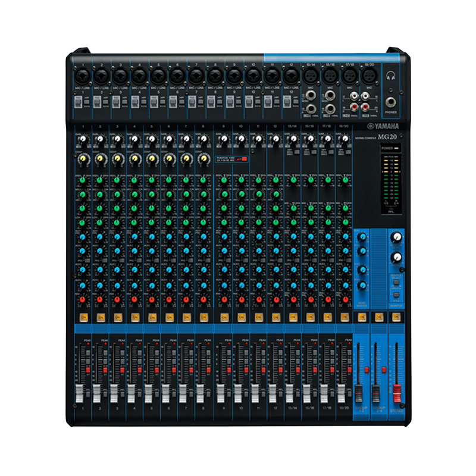Viewport: 476px width, 476px height.
Task: Toggle channel 15/16 ON button
Action: click(x=310, y=318)
